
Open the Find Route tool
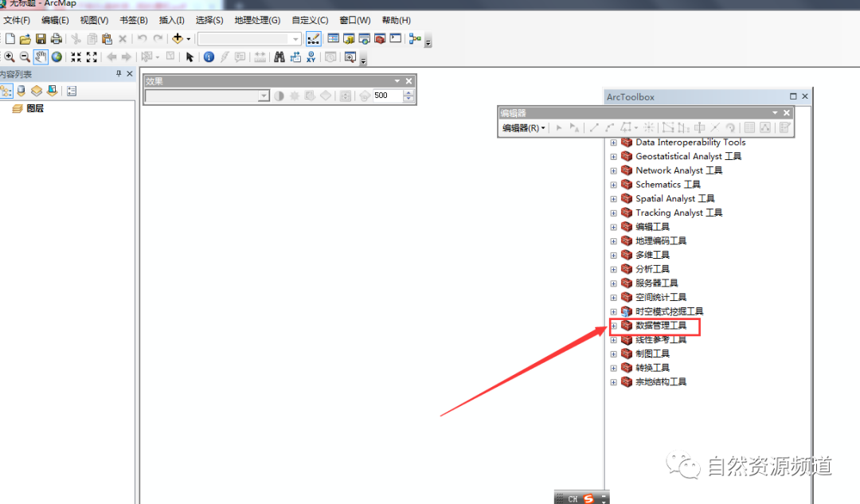tap(295, 57)
